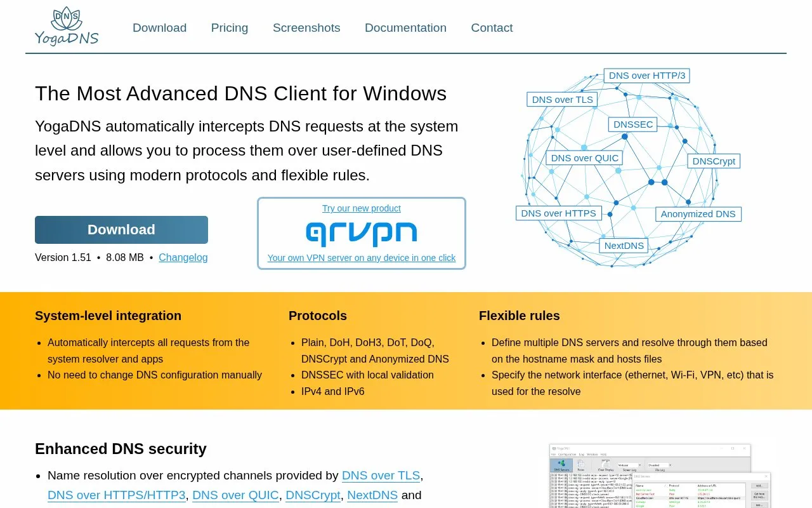Enlarge the YogaDNS app screenshot thumbnail
The height and width of the screenshot is (508, 812).
click(x=660, y=476)
